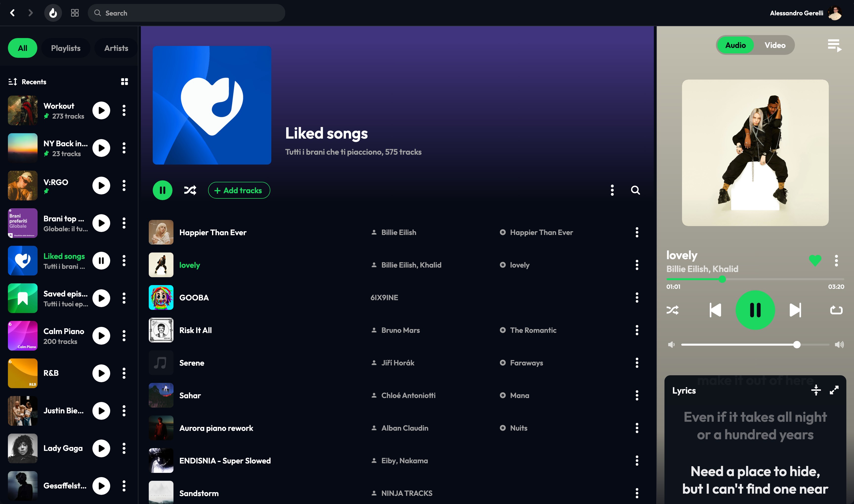Open the play queue icon
The image size is (854, 504).
click(x=835, y=45)
